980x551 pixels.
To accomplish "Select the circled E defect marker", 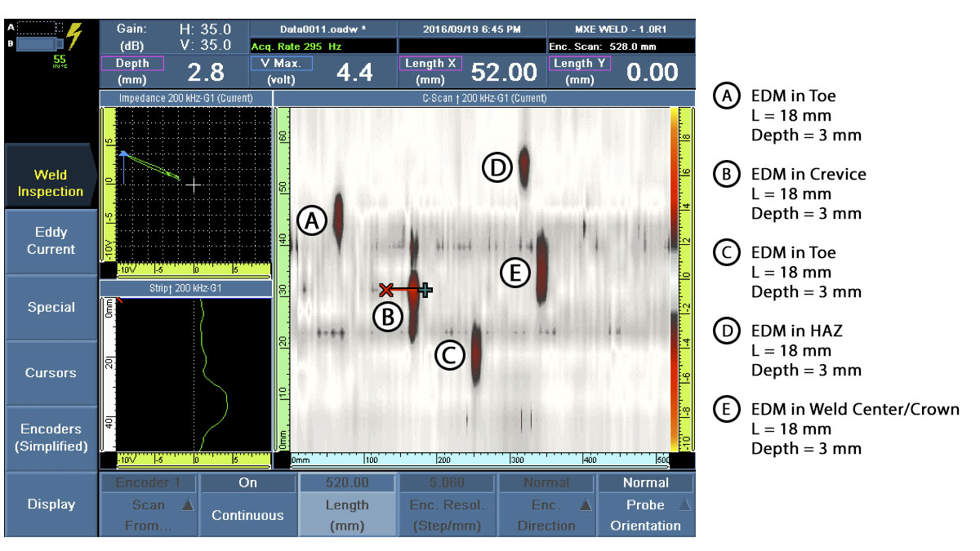I will tap(514, 273).
